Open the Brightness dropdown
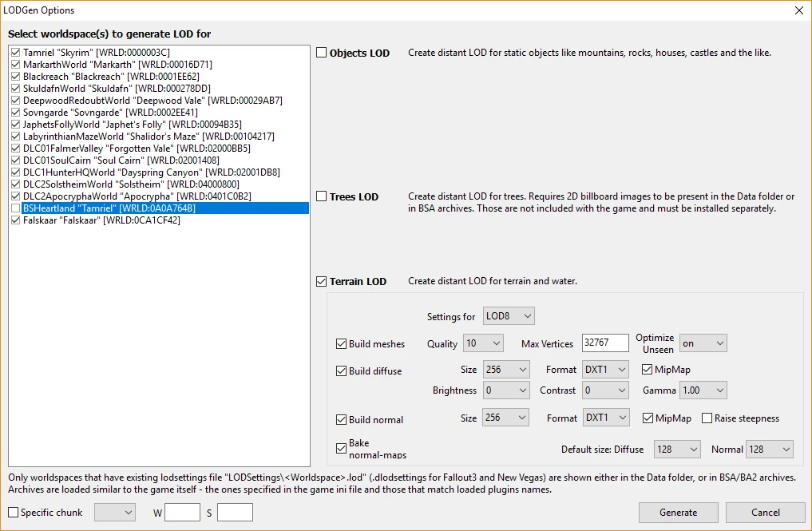The height and width of the screenshot is (531, 812). [x=506, y=390]
